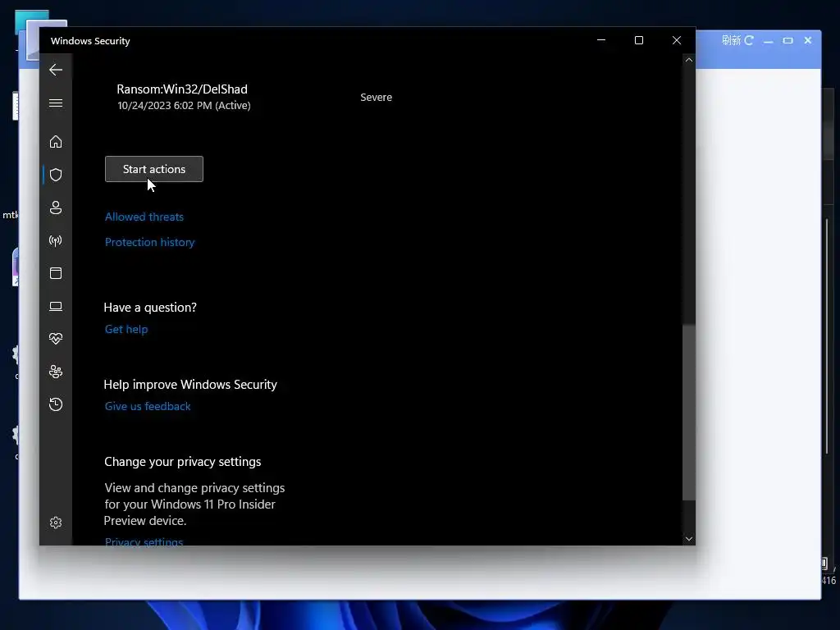The width and height of the screenshot is (840, 630).
Task: Minimize the background blue-titled window
Action: click(x=768, y=41)
